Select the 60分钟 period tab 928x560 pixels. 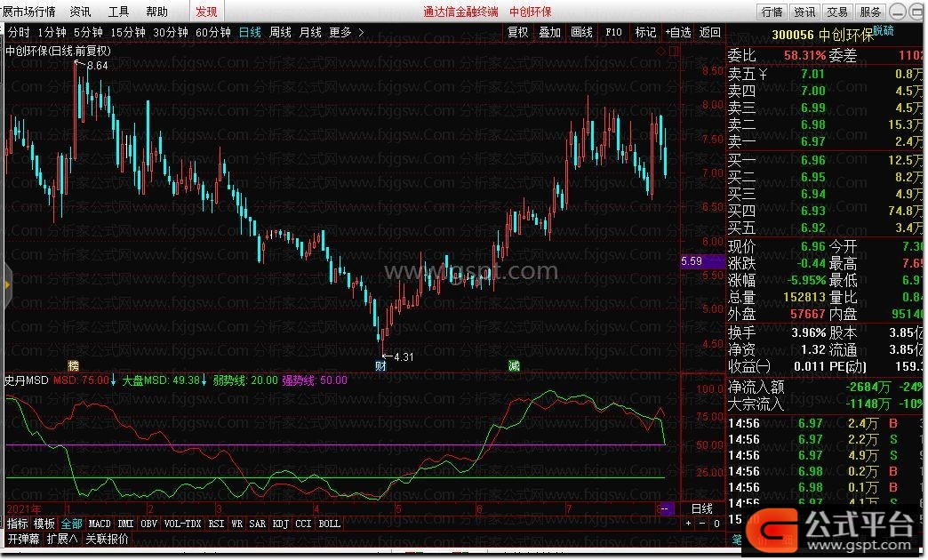point(213,32)
